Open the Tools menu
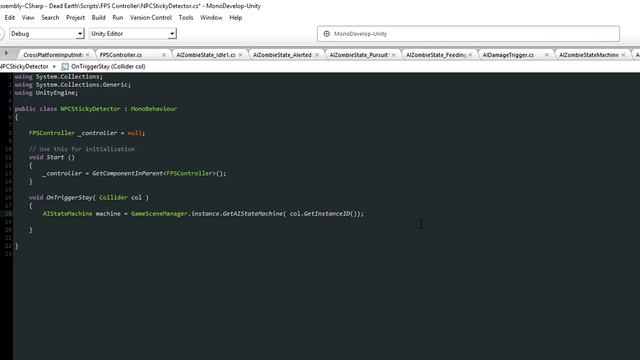 (x=186, y=18)
